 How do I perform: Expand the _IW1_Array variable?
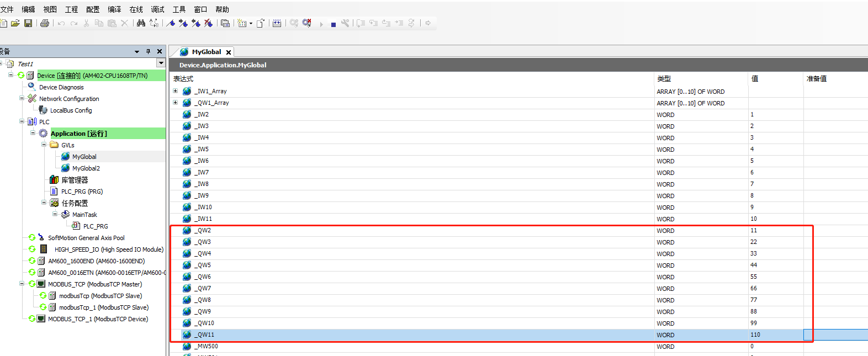coord(176,91)
